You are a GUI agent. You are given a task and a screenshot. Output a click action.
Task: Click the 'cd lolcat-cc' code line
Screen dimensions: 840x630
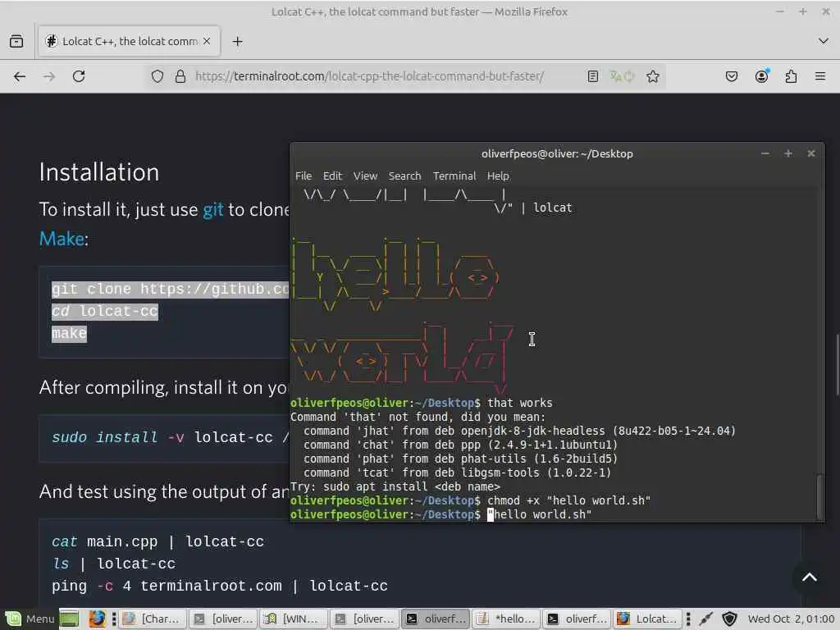(105, 311)
